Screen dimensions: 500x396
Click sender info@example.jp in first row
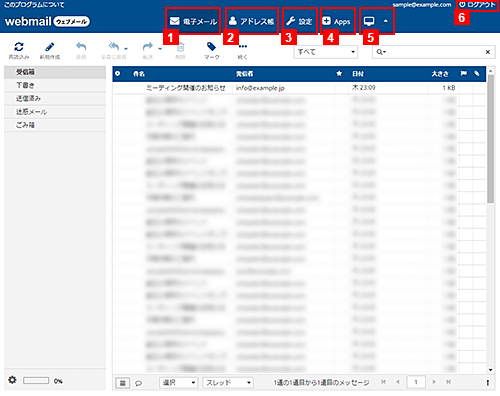click(260, 88)
